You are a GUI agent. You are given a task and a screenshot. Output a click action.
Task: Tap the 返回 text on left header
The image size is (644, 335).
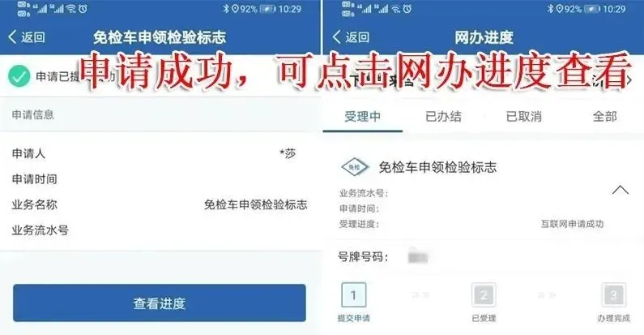33,37
